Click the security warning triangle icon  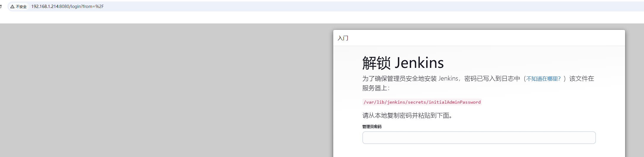(12, 6)
